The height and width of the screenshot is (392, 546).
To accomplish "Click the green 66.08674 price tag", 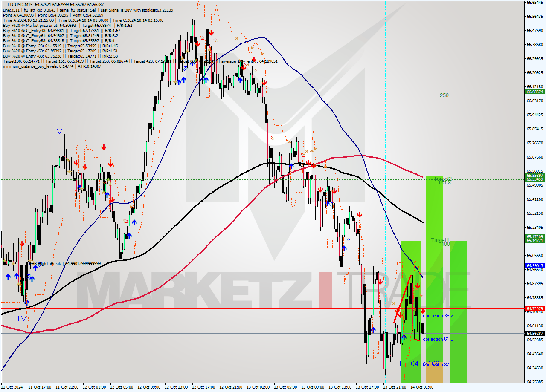I will [x=534, y=92].
